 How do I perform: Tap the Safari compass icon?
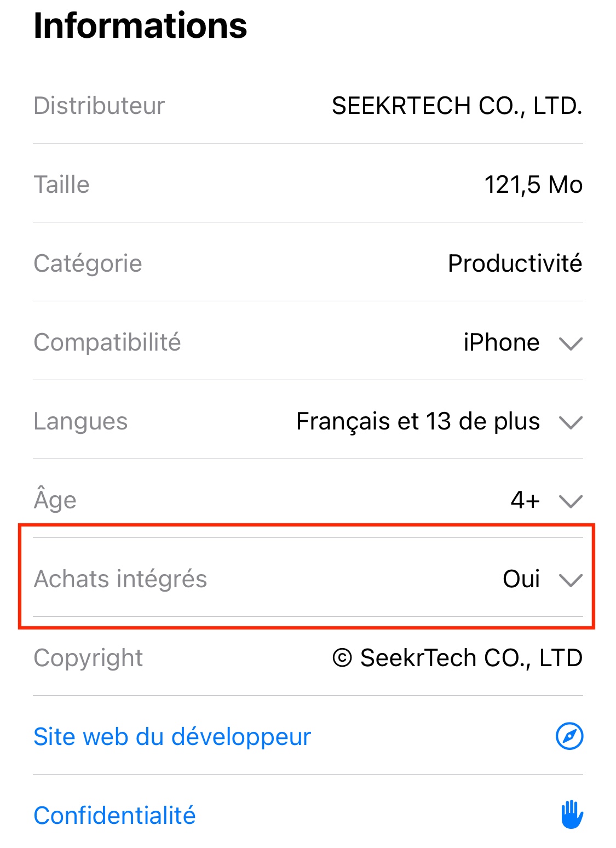pos(569,736)
